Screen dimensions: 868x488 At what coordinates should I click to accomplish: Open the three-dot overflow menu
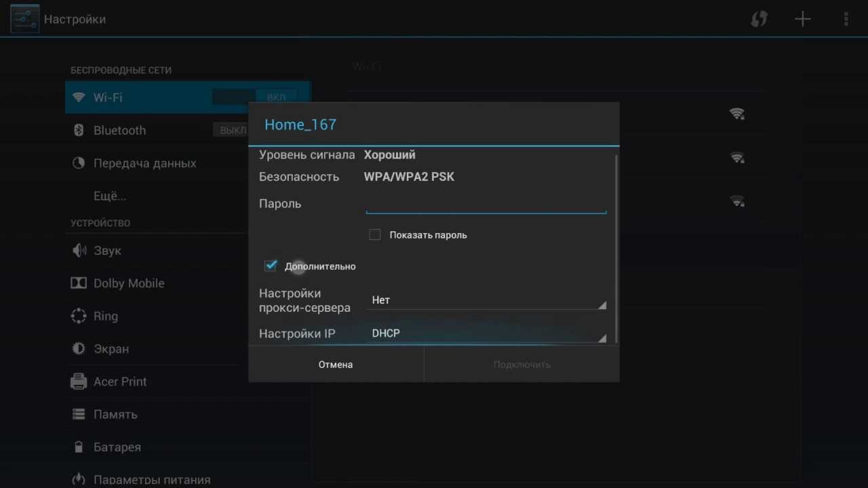(846, 19)
